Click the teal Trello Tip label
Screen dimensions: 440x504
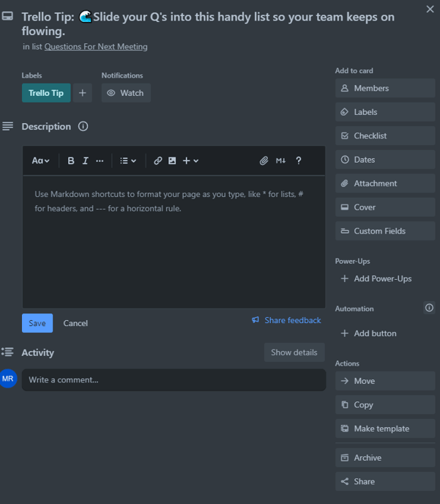pos(46,93)
